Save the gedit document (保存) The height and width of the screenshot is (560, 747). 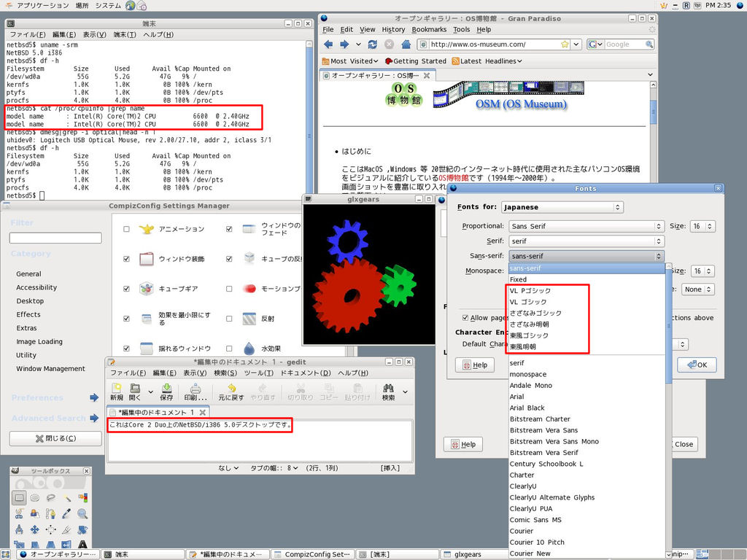click(167, 392)
